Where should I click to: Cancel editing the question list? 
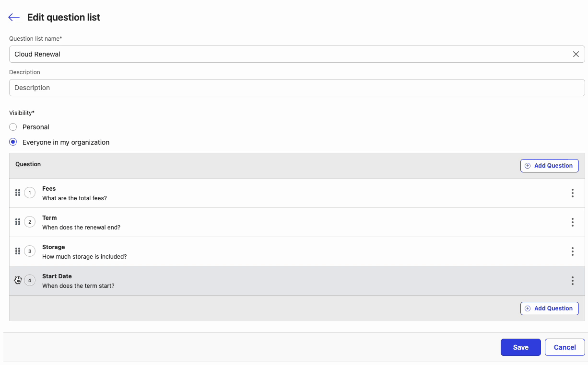[564, 347]
